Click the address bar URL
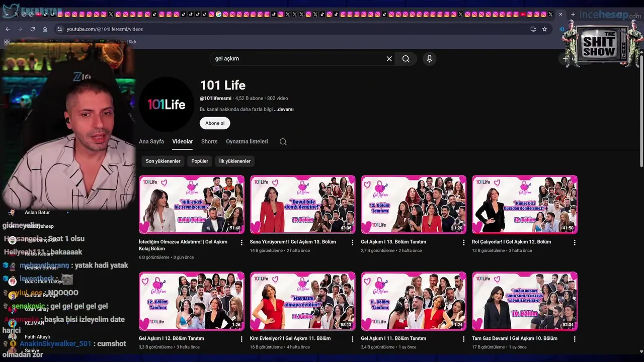The height and width of the screenshot is (362, 644). coord(105,29)
